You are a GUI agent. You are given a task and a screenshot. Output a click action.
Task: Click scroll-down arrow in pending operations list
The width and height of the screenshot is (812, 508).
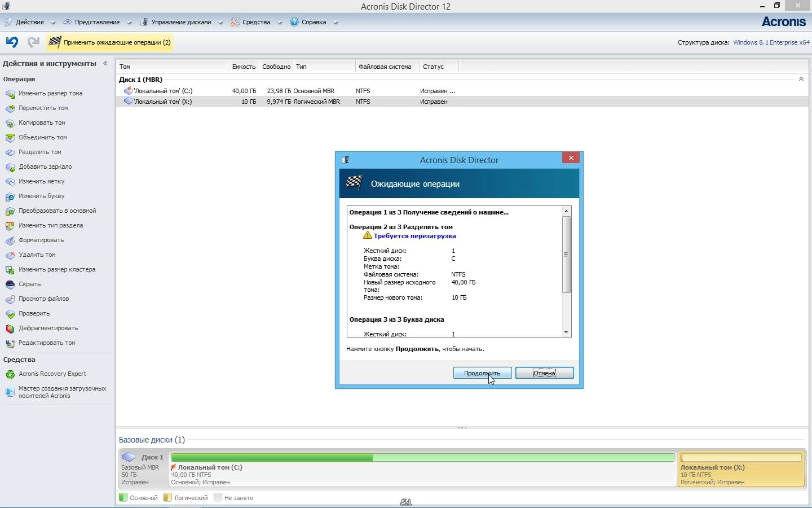(566, 332)
